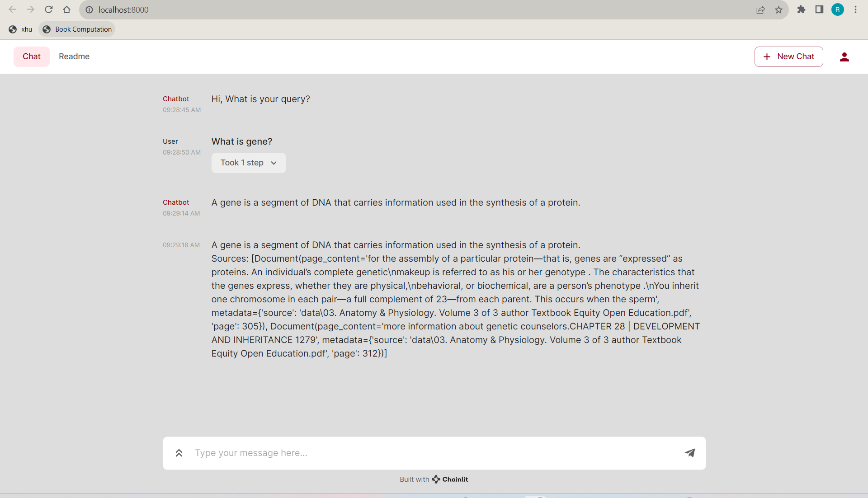The width and height of the screenshot is (868, 498).
Task: Open the Book Computation bookmark
Action: pos(76,29)
